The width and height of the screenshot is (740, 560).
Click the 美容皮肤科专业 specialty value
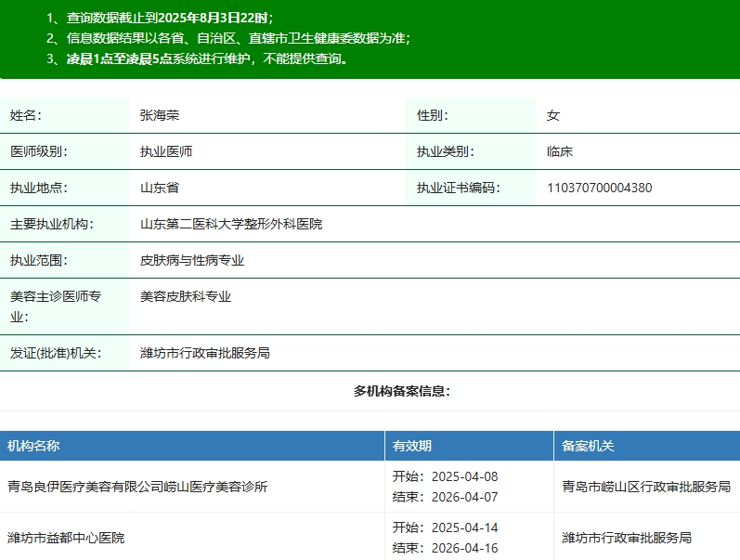pos(186,296)
